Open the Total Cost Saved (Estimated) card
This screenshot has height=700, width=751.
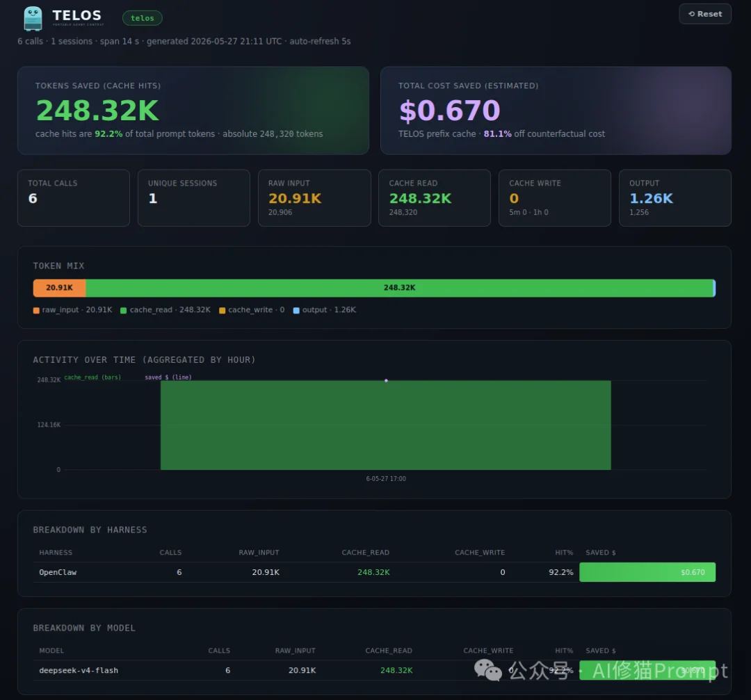(x=556, y=111)
